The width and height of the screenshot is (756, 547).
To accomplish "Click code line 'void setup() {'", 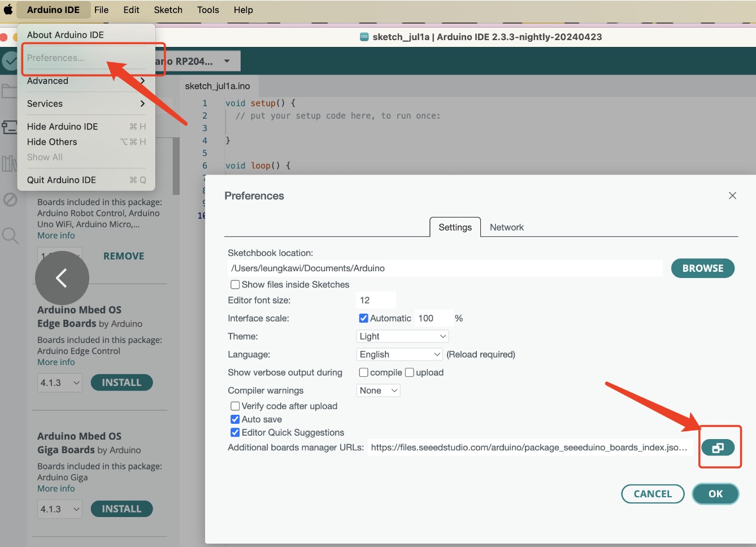I will coord(260,103).
